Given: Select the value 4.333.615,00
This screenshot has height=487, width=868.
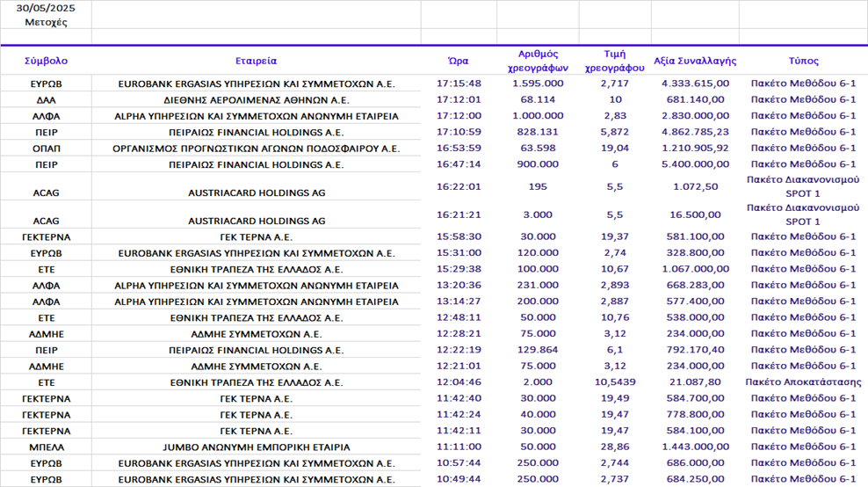Looking at the screenshot, I should [x=695, y=84].
